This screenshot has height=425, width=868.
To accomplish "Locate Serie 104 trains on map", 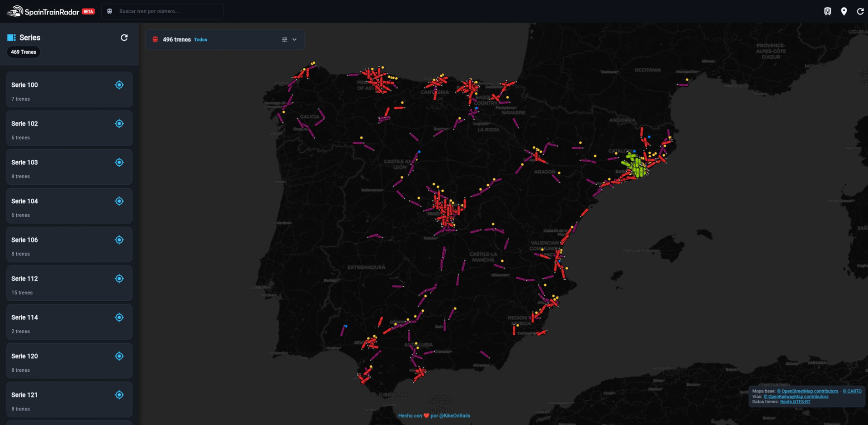I will pos(119,201).
